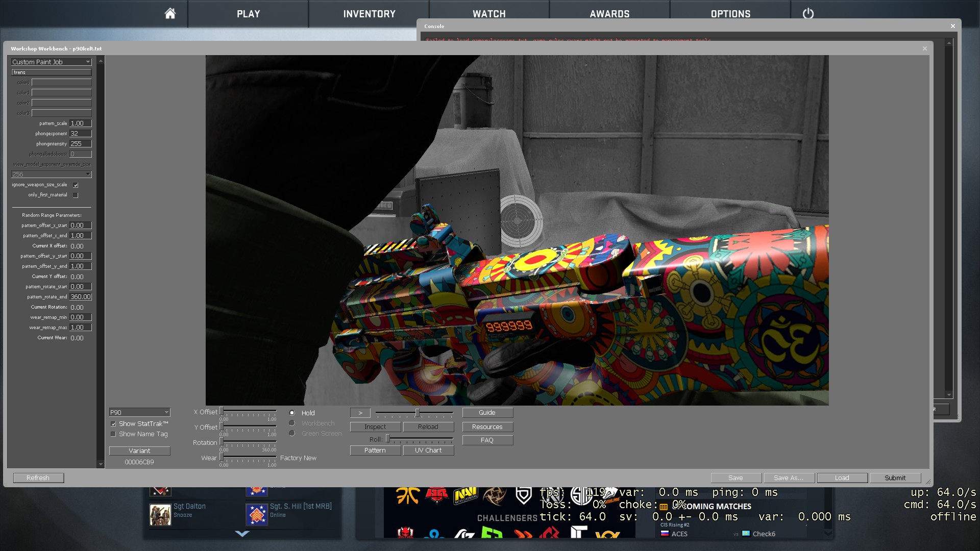Image resolution: width=980 pixels, height=551 pixels.
Task: Click the ACES team flag
Action: pyautogui.click(x=665, y=534)
